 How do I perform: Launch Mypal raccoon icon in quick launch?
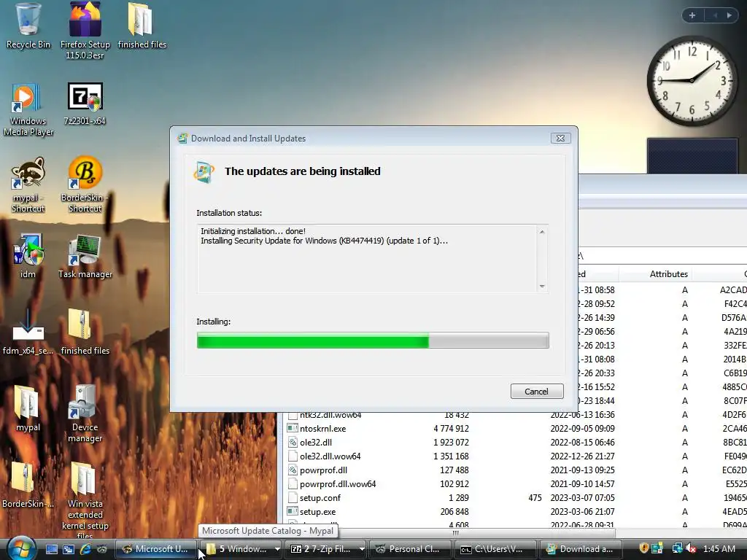click(102, 549)
